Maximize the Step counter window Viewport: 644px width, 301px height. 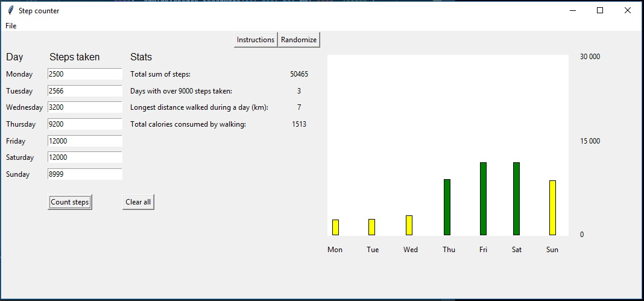click(600, 10)
